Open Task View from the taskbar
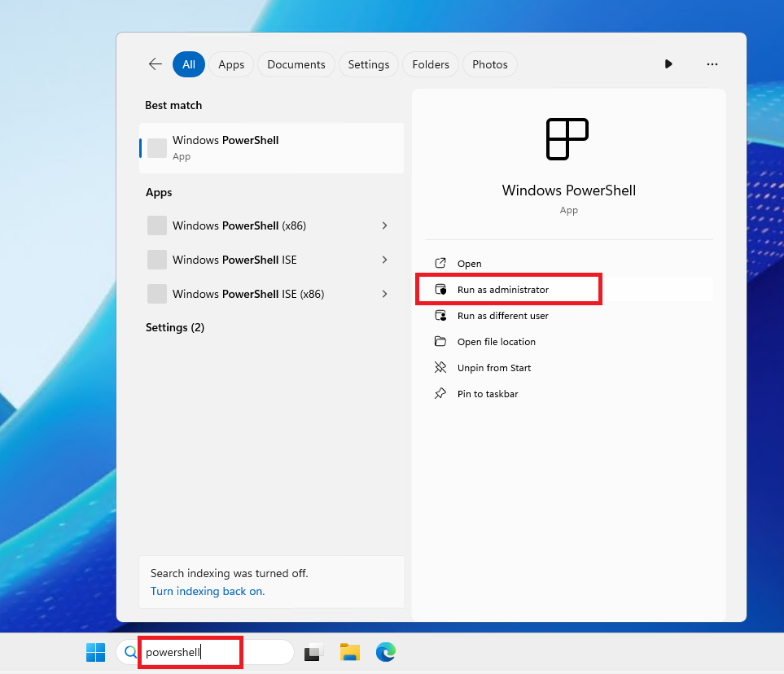This screenshot has width=784, height=674. click(313, 652)
